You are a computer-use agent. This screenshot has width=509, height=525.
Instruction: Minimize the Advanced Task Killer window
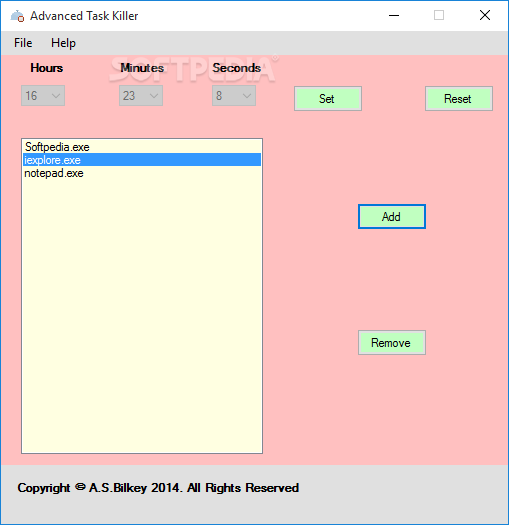(394, 15)
